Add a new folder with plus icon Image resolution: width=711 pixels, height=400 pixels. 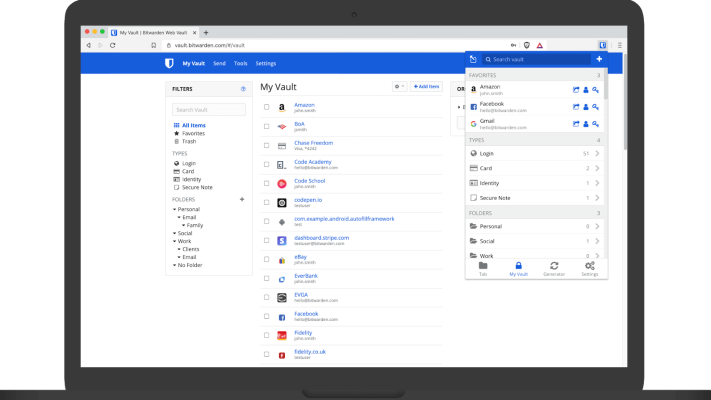point(242,199)
